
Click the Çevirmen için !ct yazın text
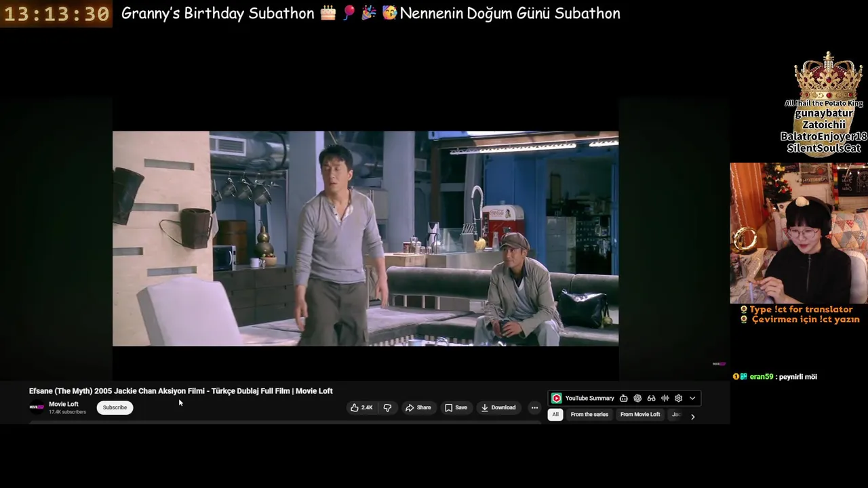click(x=806, y=319)
